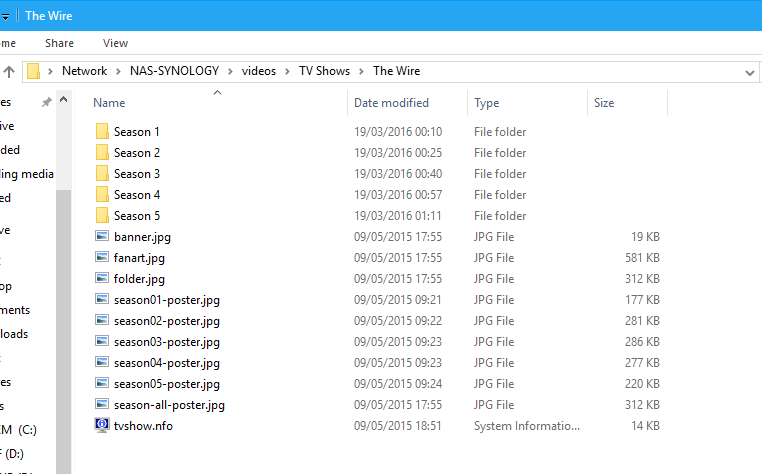Select the 'season03-poster.jpg' file name
This screenshot has width=762, height=474.
coord(167,342)
